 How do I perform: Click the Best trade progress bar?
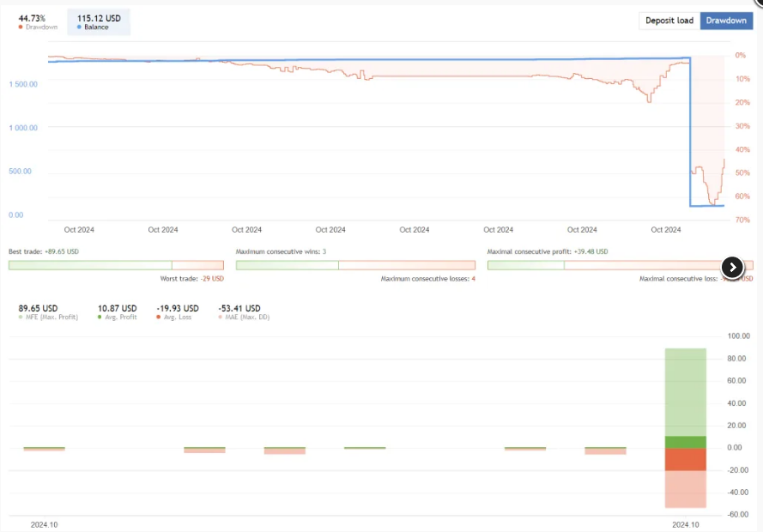(117, 265)
